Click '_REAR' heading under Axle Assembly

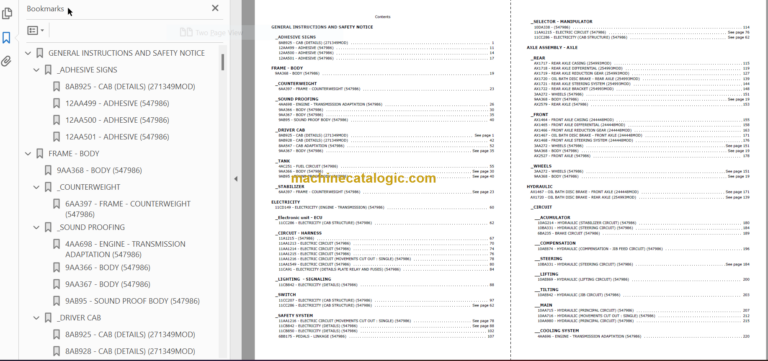coord(538,58)
